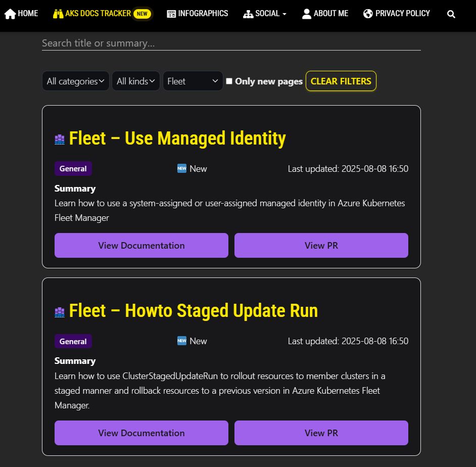Viewport: 476px width, 467px height.
Task: Click New status text in Staged Update Run card
Action: coord(198,341)
